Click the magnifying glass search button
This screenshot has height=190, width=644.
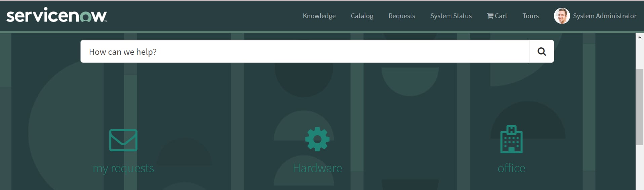(541, 51)
